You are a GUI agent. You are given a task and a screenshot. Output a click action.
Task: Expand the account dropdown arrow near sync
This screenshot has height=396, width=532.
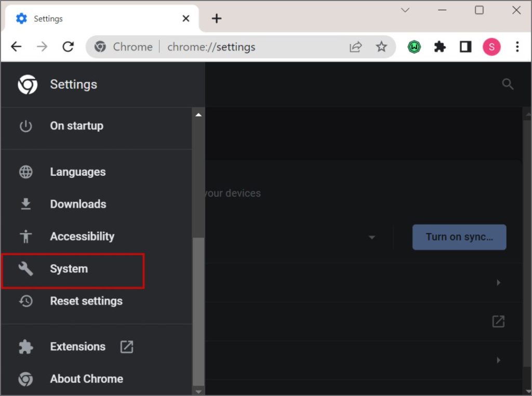click(x=372, y=237)
